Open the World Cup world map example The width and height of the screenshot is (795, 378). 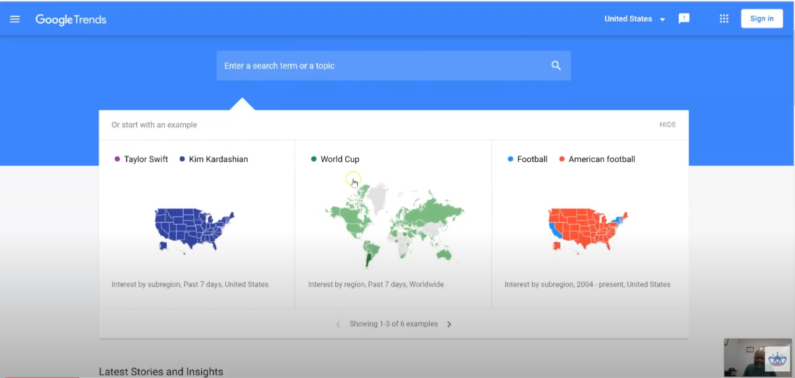pos(393,224)
